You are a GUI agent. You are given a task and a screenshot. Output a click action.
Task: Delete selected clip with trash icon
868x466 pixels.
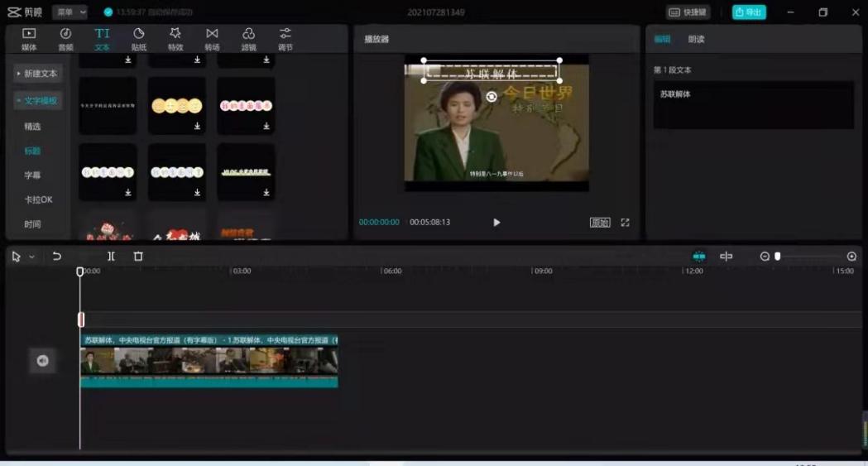point(138,257)
